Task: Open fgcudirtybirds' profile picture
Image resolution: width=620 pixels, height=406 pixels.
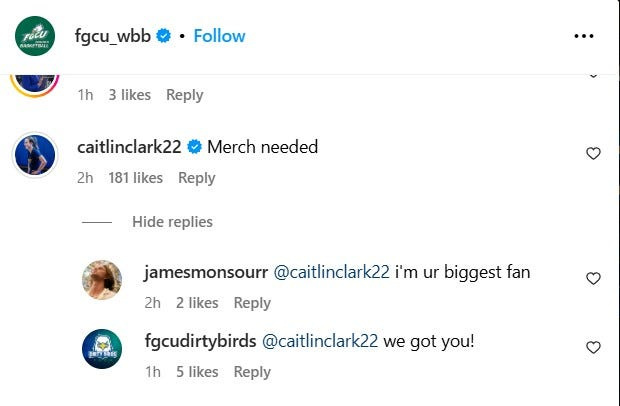Action: pyautogui.click(x=101, y=349)
